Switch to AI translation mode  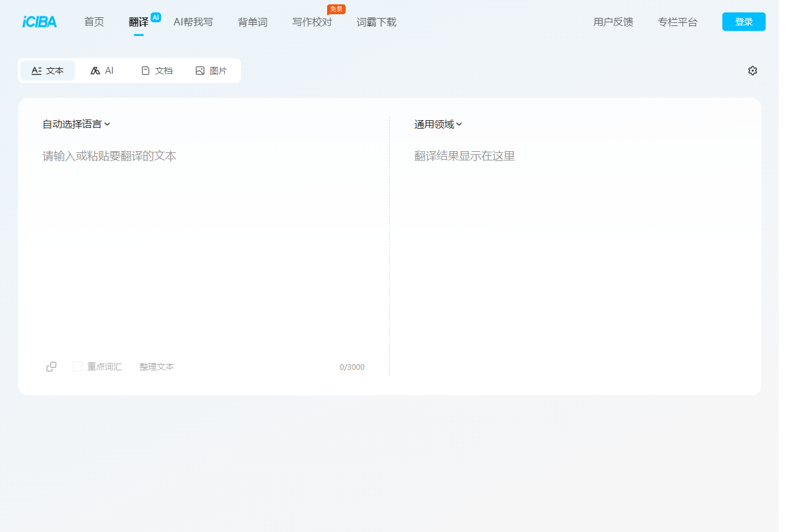pos(102,70)
